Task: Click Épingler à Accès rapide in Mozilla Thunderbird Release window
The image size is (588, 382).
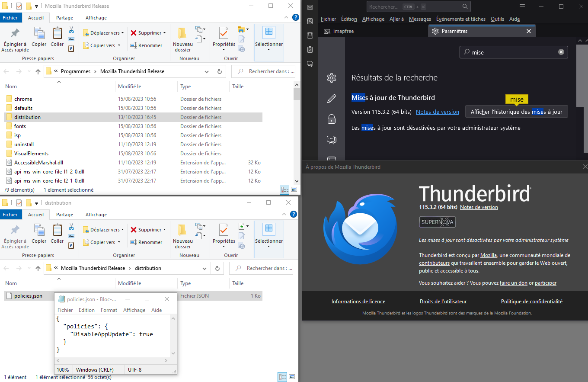Action: point(15,40)
